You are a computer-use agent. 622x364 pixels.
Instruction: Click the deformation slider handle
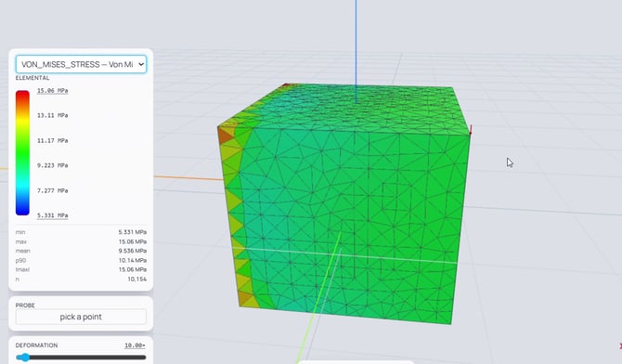[24, 357]
